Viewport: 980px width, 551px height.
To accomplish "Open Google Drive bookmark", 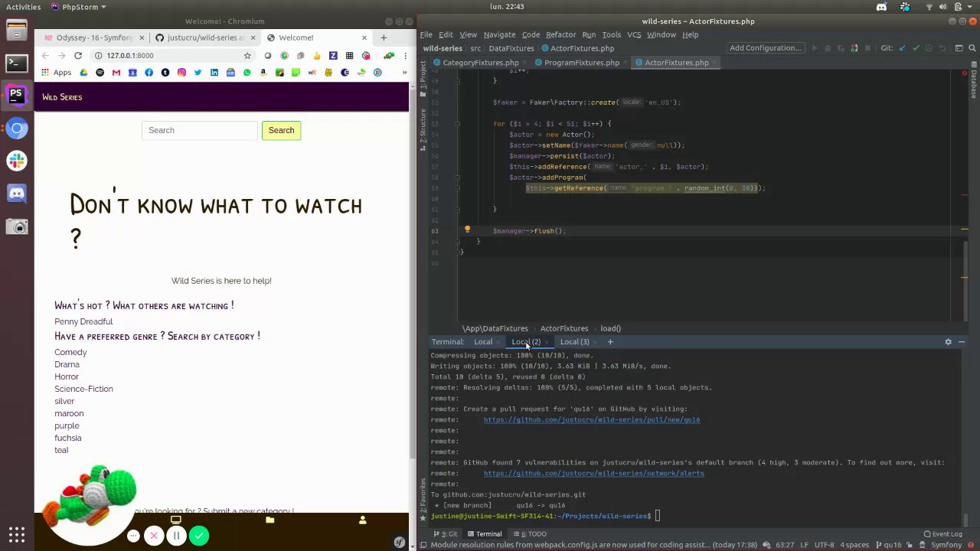I will click(83, 73).
